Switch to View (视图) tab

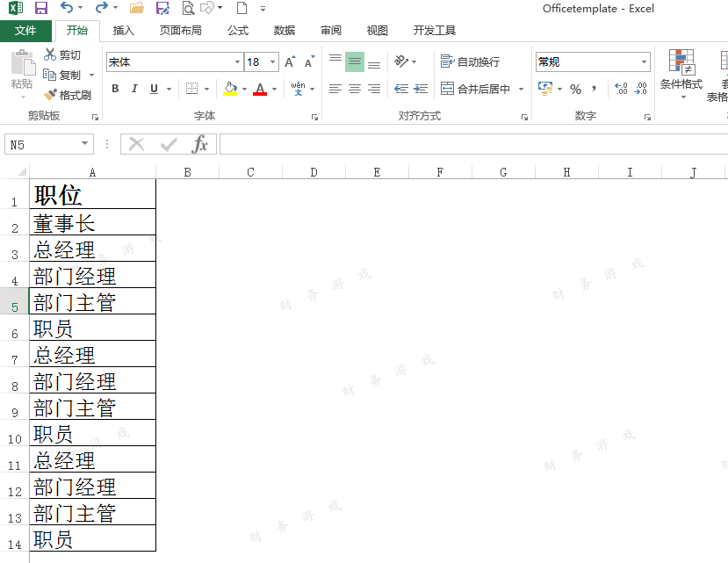point(377,31)
